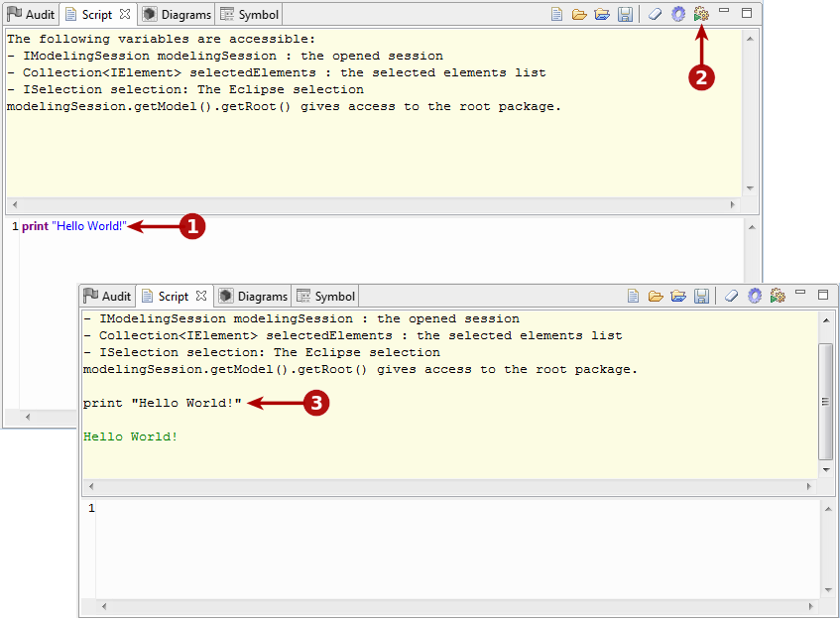Click the blue gear icon in the upper toolbar
The image size is (840, 622).
678,14
